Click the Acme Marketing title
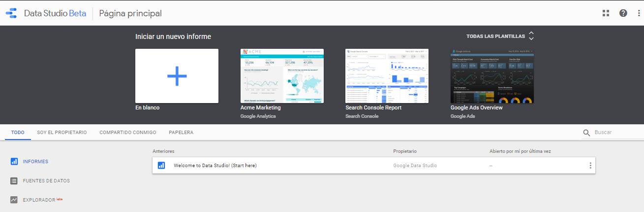Image resolution: width=644 pixels, height=212 pixels. [x=260, y=107]
